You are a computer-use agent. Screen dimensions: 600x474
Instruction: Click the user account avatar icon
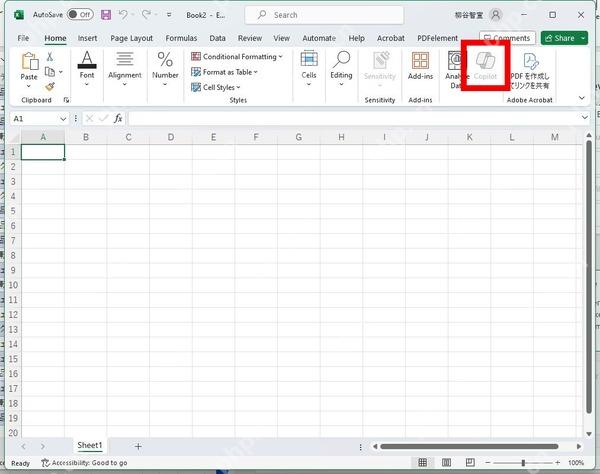coord(496,15)
